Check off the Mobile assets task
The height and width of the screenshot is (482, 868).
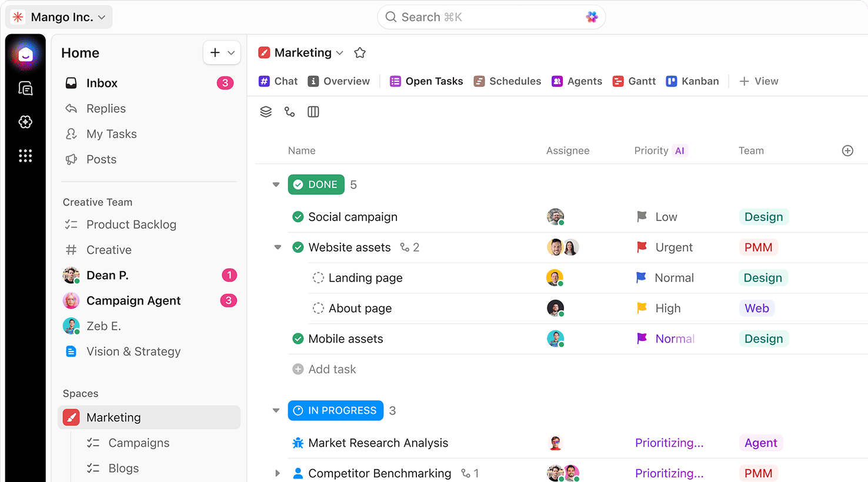[x=298, y=339]
